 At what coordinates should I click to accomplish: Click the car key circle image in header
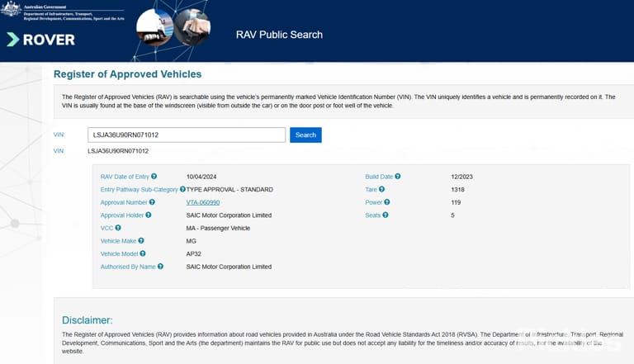pyautogui.click(x=193, y=27)
